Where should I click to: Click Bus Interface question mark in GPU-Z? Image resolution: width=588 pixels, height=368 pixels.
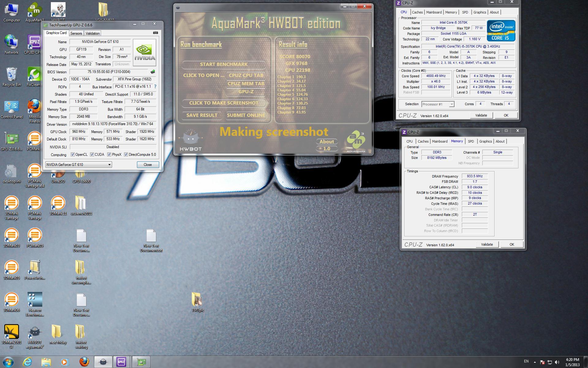155,86
